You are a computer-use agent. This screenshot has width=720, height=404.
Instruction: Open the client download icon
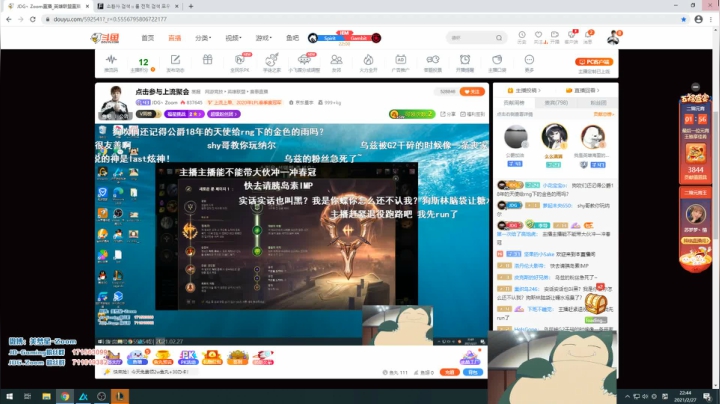[x=571, y=36]
